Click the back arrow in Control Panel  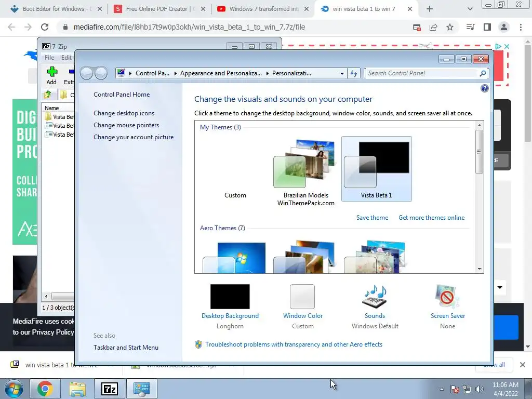pyautogui.click(x=87, y=73)
